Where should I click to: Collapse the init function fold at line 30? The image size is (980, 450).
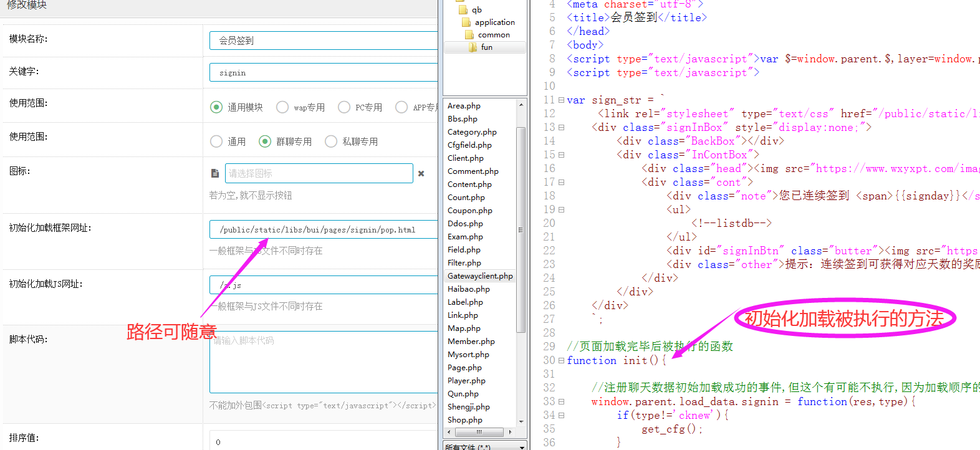pos(561,361)
